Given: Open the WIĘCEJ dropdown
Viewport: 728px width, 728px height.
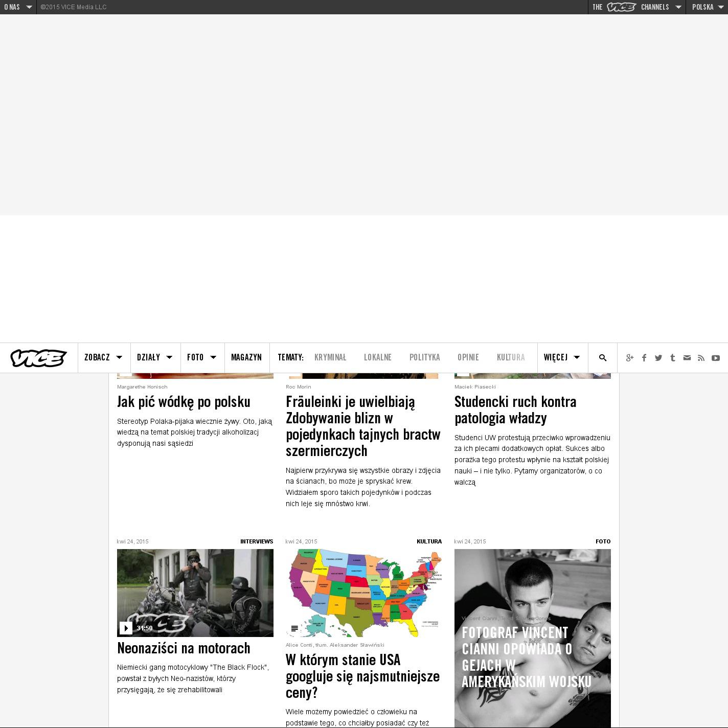Looking at the screenshot, I should click(562, 358).
